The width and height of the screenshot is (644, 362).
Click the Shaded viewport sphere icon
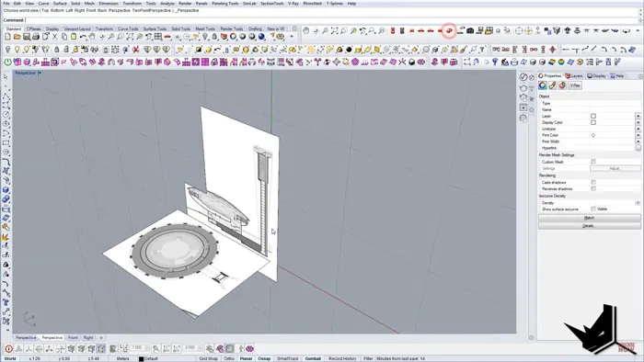[x=243, y=37]
